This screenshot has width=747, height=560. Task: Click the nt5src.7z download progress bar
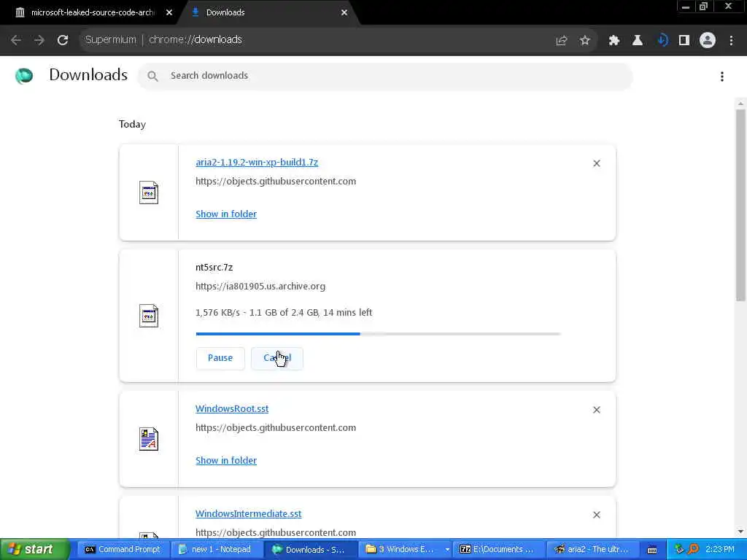click(x=379, y=334)
